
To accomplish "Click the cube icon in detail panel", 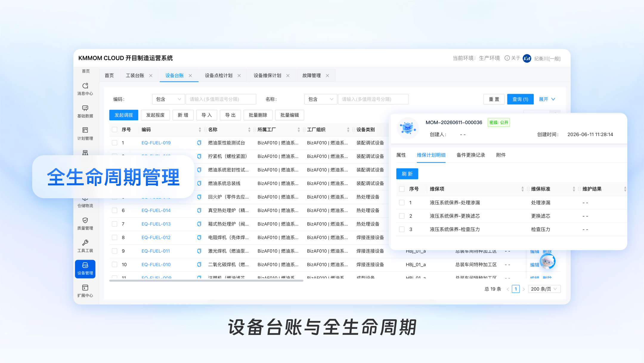I will tap(408, 128).
